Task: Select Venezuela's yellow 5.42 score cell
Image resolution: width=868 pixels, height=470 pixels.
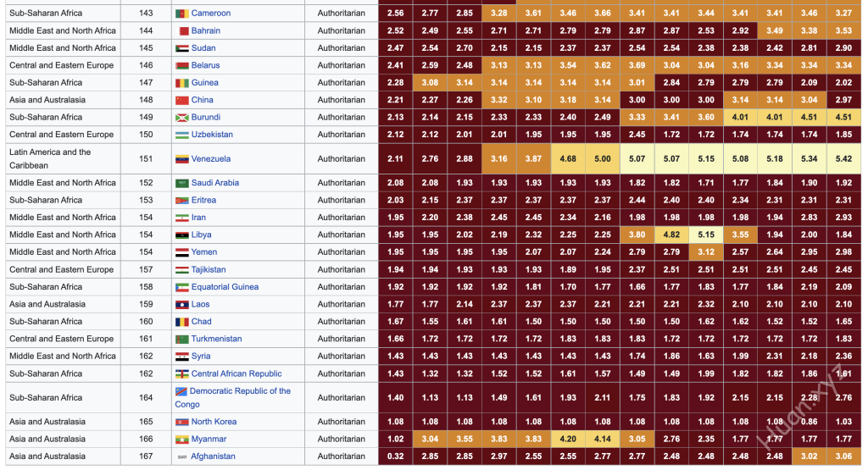Action: pyautogui.click(x=843, y=158)
